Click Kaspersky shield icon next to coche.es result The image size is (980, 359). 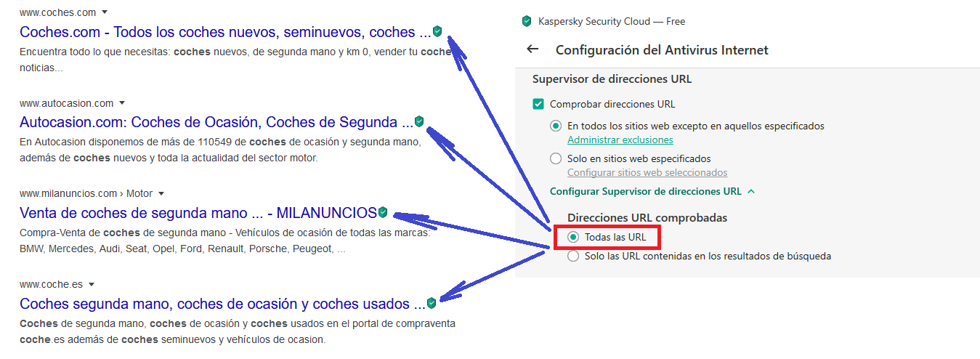point(432,302)
